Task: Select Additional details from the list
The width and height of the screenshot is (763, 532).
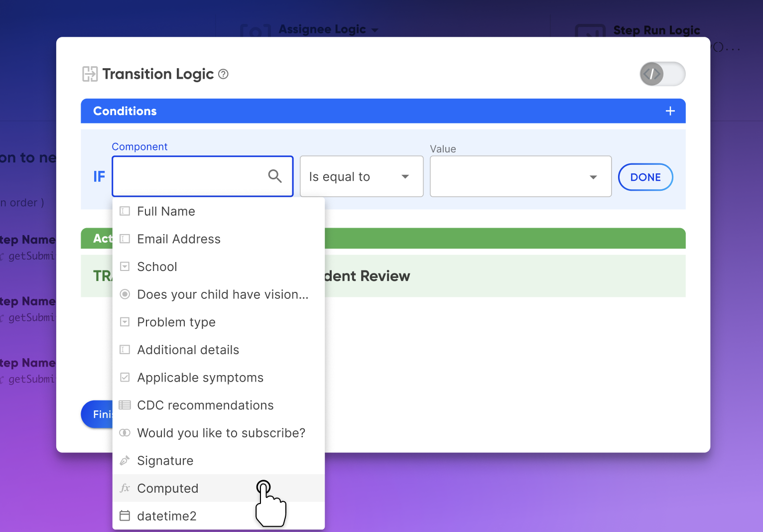Action: 219,350
